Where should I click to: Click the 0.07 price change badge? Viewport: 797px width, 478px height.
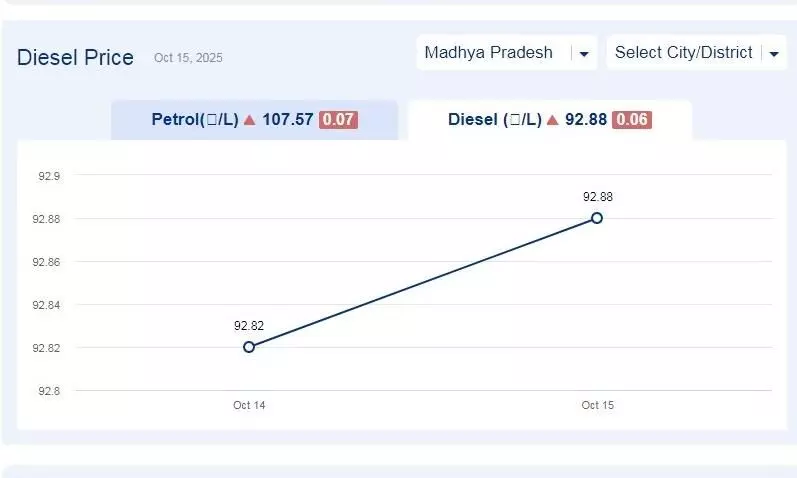pos(338,120)
